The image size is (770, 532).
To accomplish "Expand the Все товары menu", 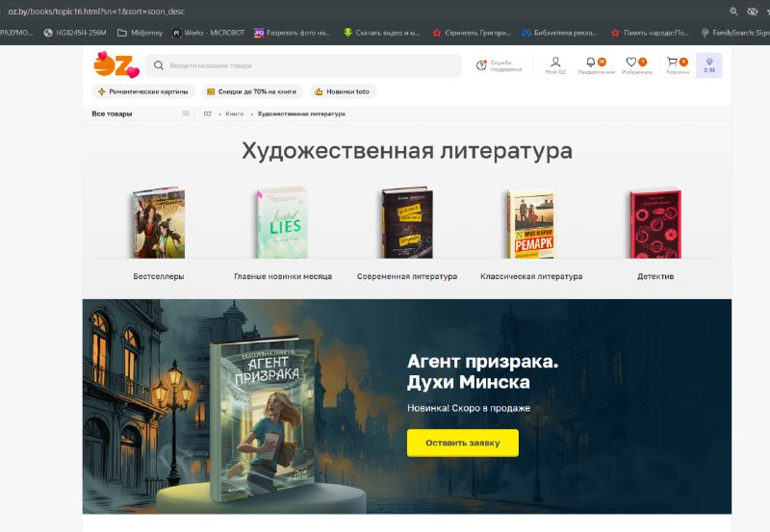I will (x=141, y=114).
